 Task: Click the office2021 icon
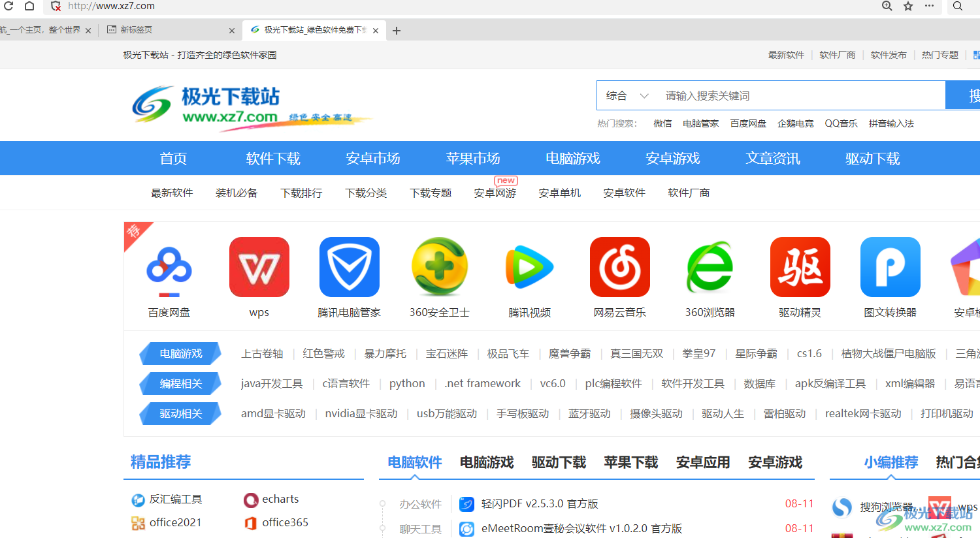click(x=138, y=523)
